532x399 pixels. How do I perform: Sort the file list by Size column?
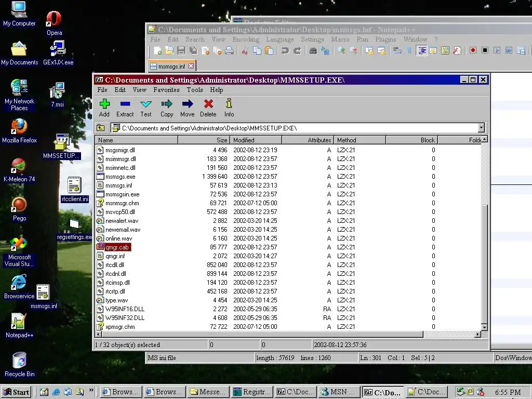click(204, 140)
